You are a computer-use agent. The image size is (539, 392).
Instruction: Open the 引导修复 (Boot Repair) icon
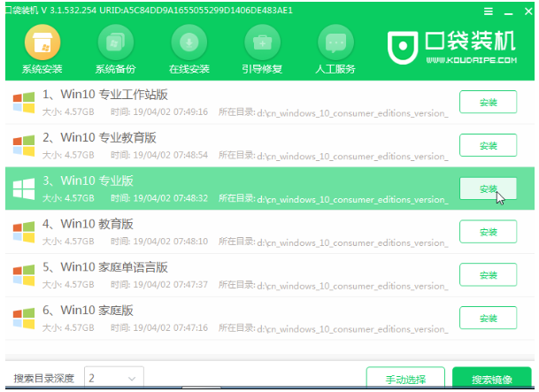(x=262, y=42)
